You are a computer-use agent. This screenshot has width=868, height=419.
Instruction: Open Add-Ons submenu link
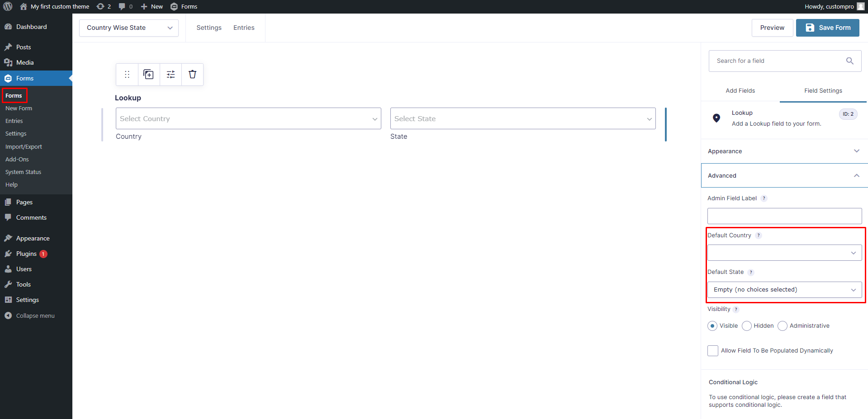[17, 160]
